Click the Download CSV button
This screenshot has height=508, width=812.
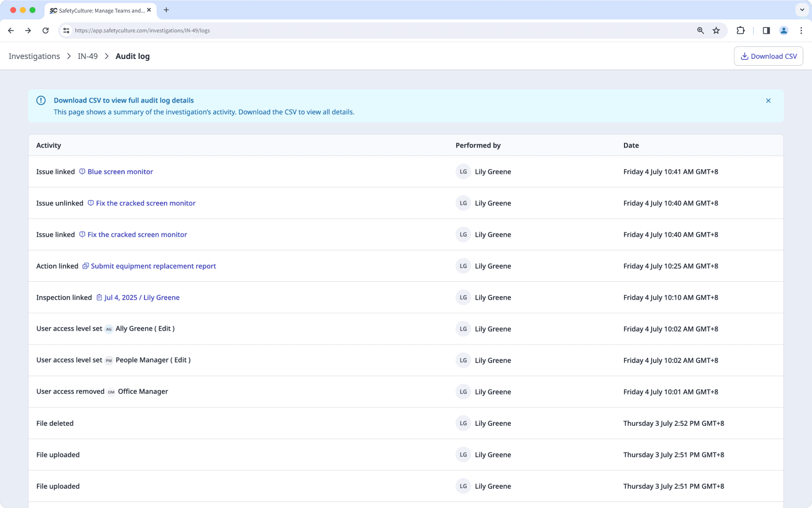768,56
